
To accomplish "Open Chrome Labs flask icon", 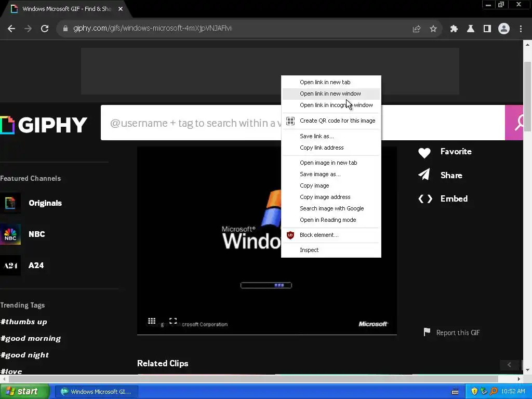I will 471,29.
